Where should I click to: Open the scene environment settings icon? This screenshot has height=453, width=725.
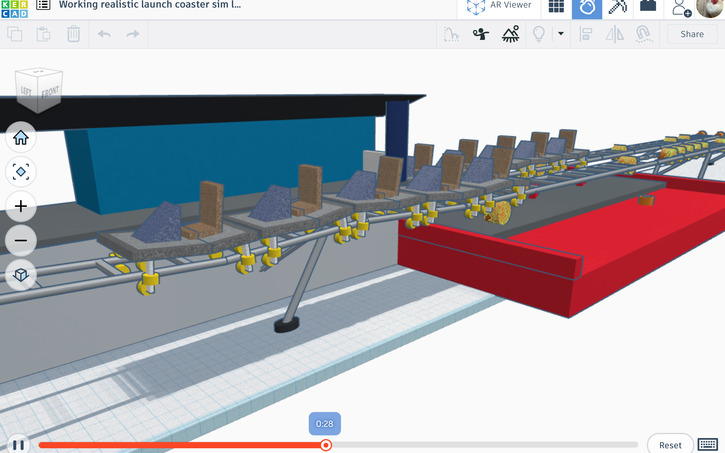click(510, 34)
